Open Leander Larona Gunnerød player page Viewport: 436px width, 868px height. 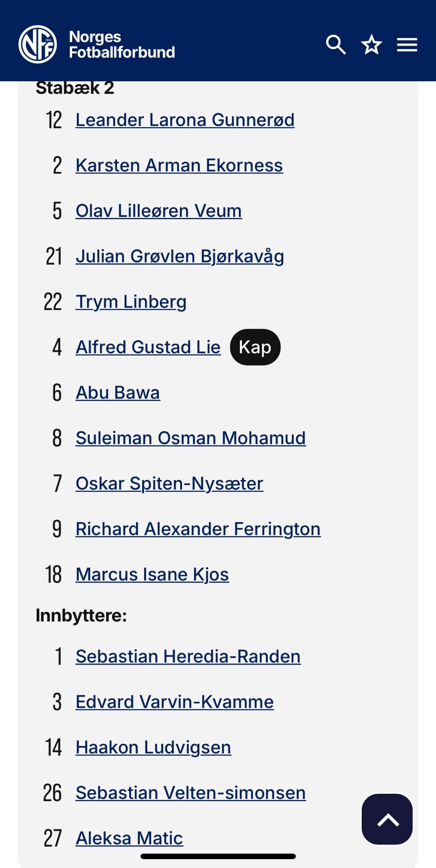click(185, 120)
